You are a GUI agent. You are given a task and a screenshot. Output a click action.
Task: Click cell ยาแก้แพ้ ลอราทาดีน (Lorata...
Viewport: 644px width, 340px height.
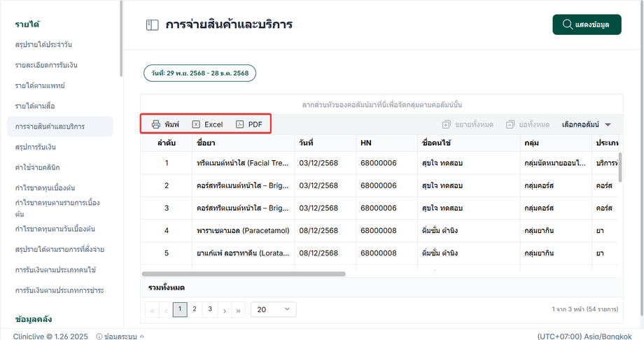point(243,253)
